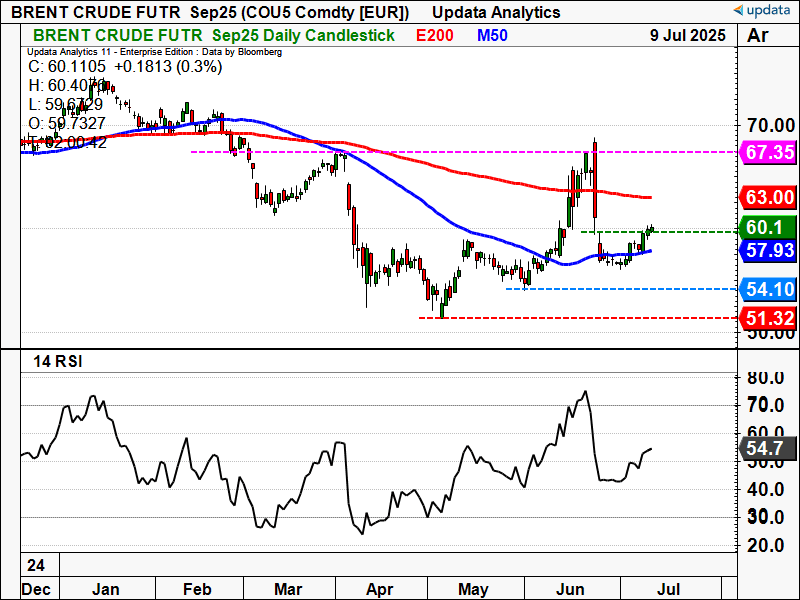Click the year 24 marker on the time axis
The width and height of the screenshot is (800, 600).
36,565
